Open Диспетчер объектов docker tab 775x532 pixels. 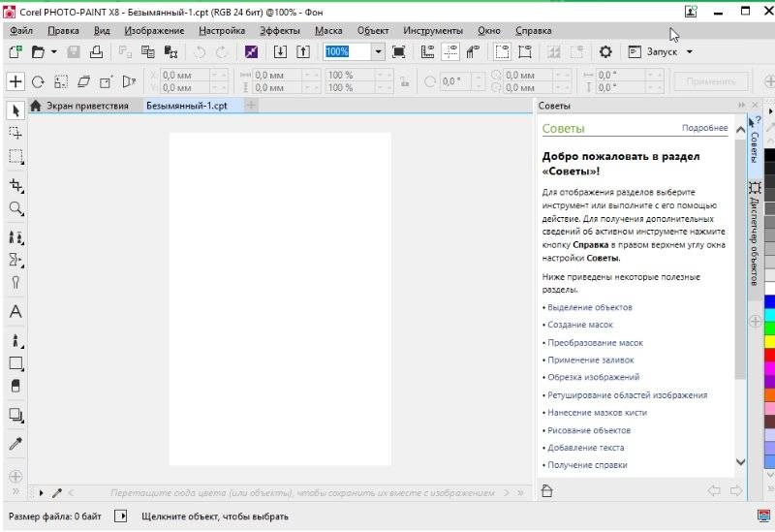[x=755, y=234]
